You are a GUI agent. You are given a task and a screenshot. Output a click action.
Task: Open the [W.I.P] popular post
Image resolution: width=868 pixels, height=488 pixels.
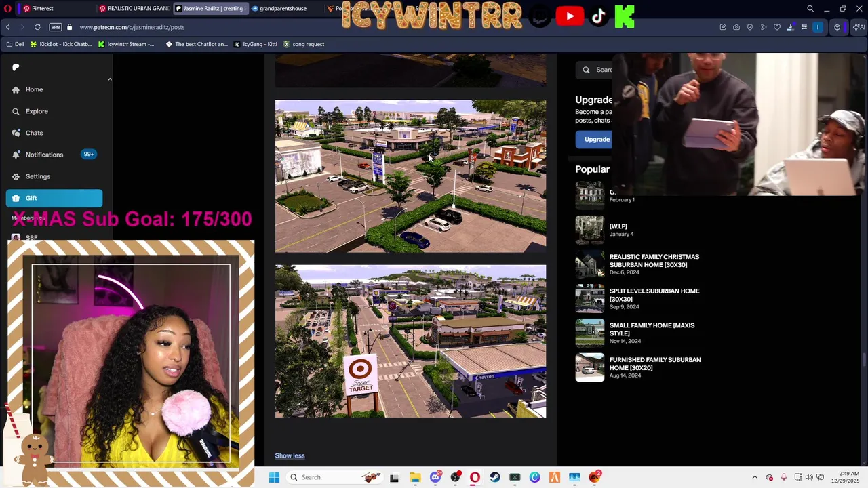pos(618,226)
